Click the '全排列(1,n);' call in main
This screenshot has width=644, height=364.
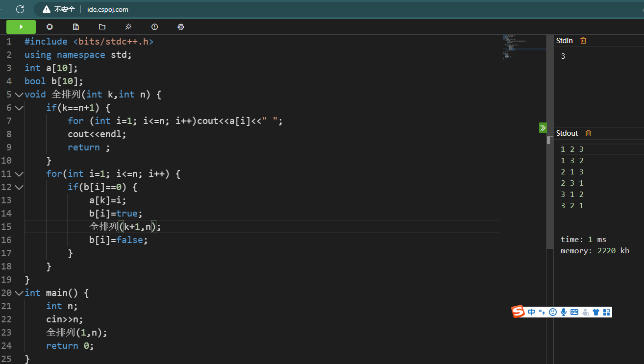[77, 332]
